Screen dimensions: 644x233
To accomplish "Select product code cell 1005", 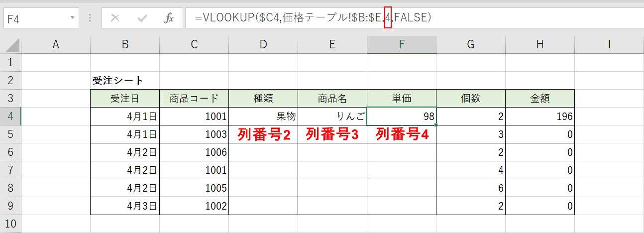I will tap(194, 188).
